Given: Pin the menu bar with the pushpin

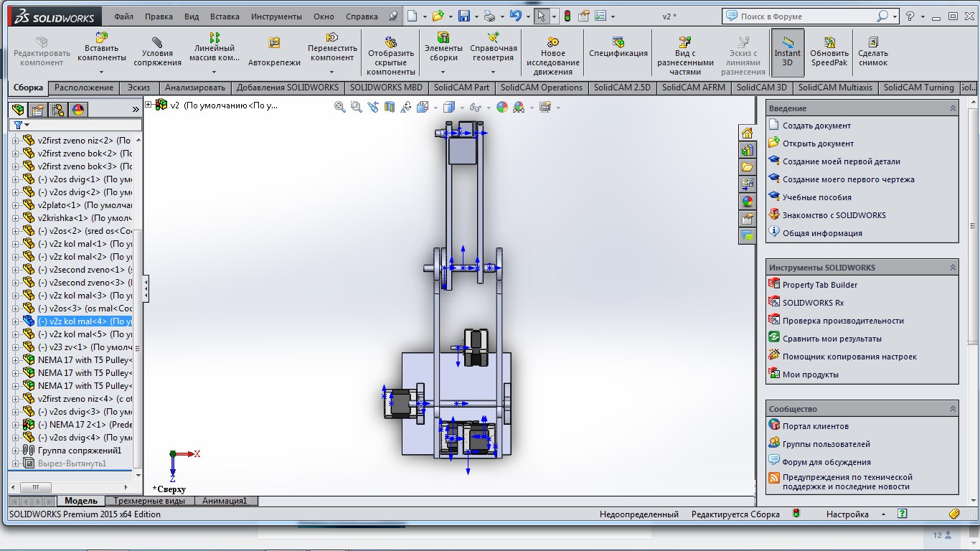Looking at the screenshot, I should click(x=392, y=16).
